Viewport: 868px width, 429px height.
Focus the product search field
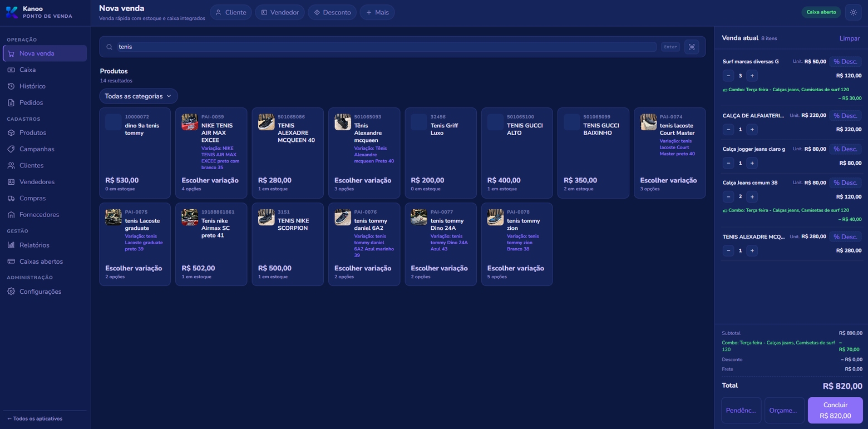(x=387, y=47)
